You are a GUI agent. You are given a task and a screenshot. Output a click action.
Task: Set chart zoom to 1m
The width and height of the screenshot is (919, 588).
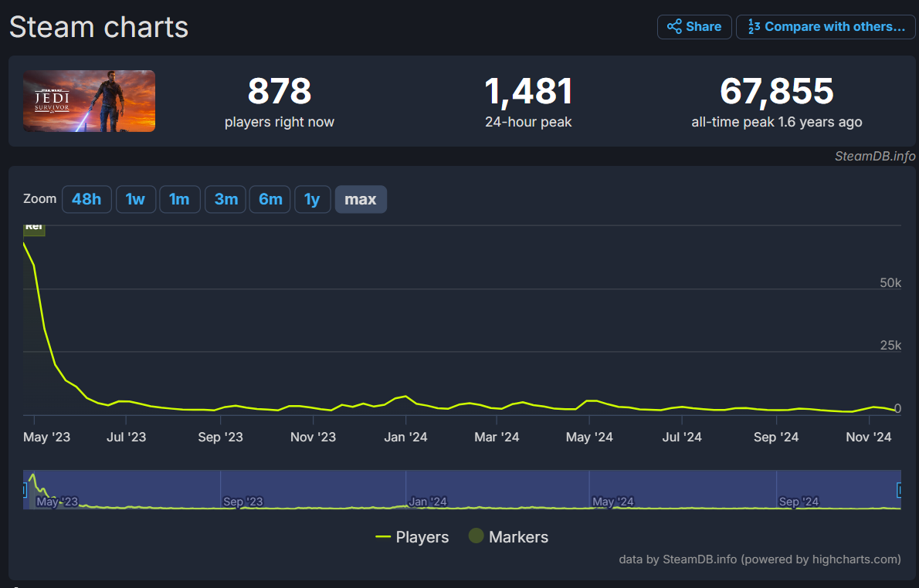(x=179, y=199)
